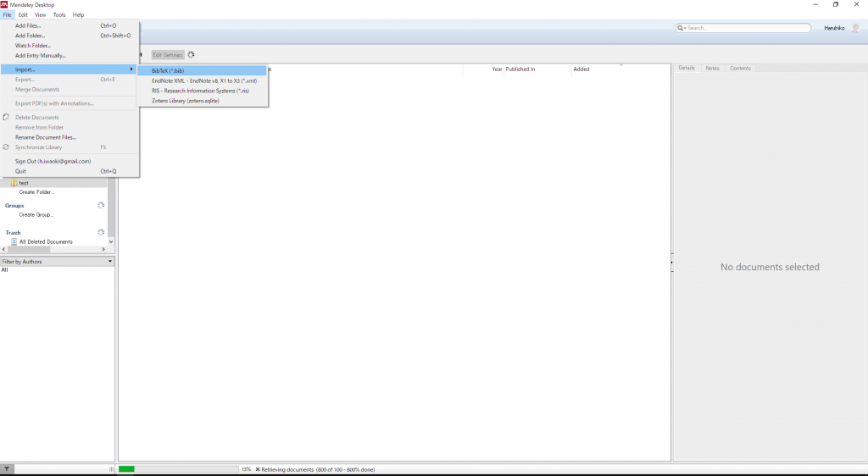Switch to the Notes tab

point(712,68)
